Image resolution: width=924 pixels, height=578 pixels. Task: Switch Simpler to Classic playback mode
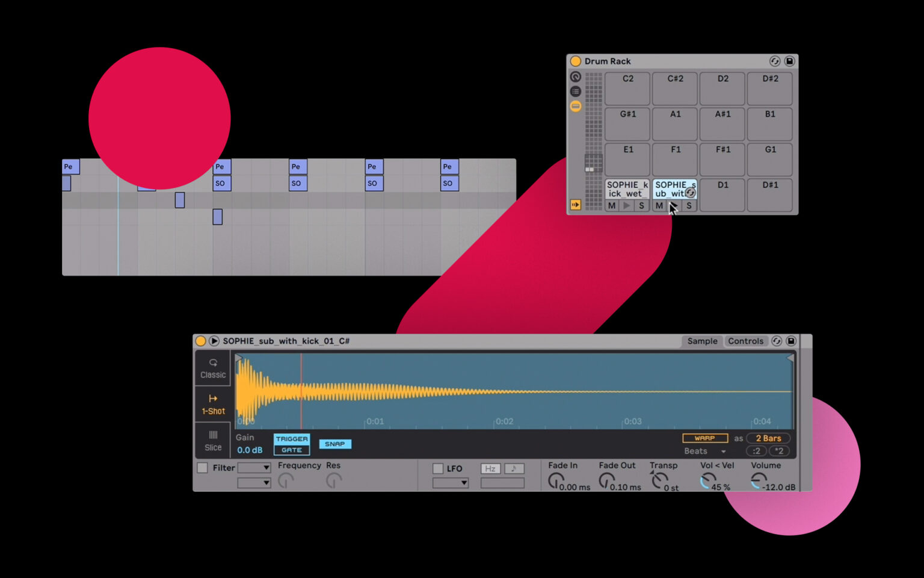212,368
